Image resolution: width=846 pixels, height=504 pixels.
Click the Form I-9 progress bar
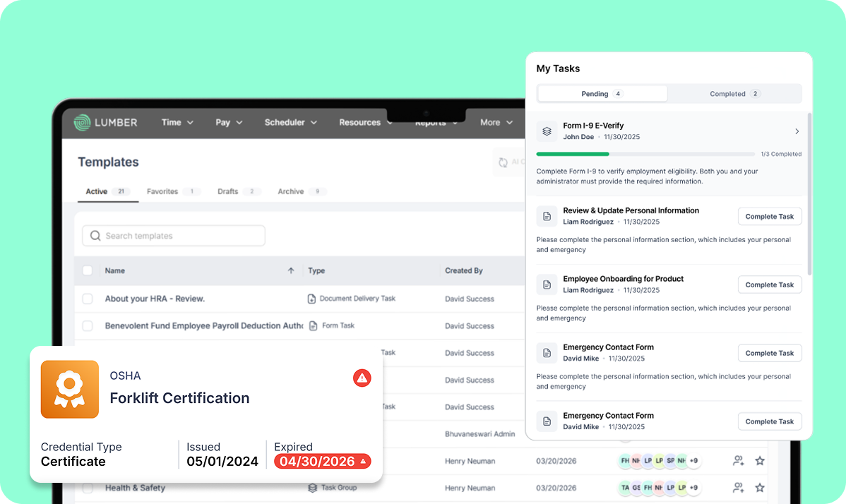(x=645, y=154)
